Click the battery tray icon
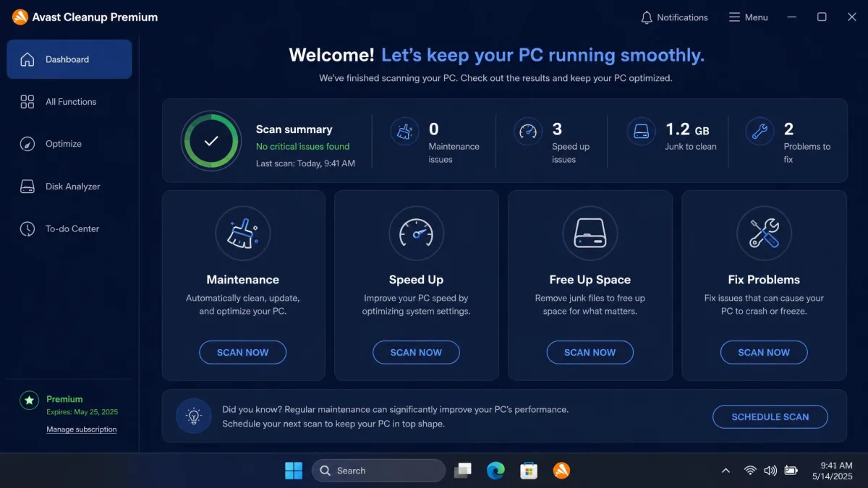 coord(791,471)
